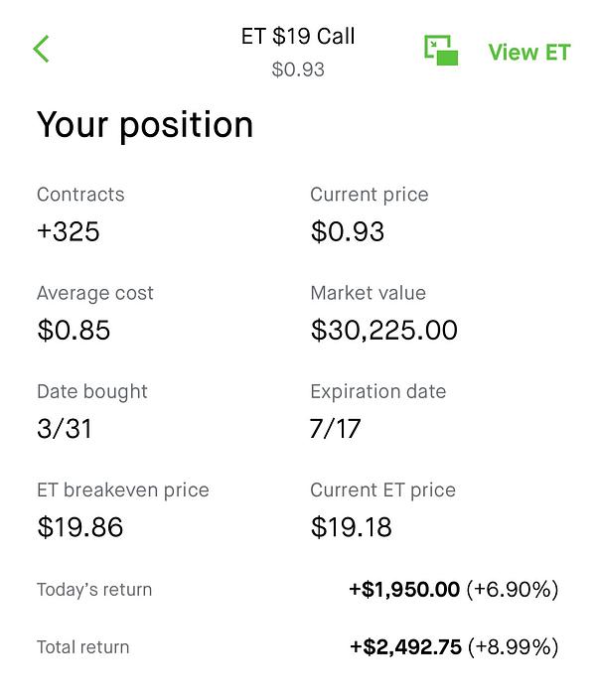Tap the green back arrow
This screenshot has height=700, width=596.
tap(41, 49)
